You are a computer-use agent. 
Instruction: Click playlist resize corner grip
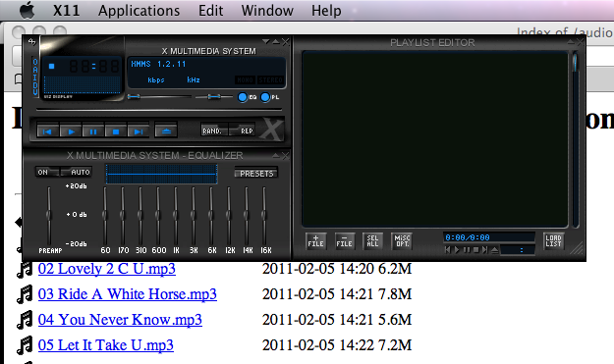click(x=577, y=248)
